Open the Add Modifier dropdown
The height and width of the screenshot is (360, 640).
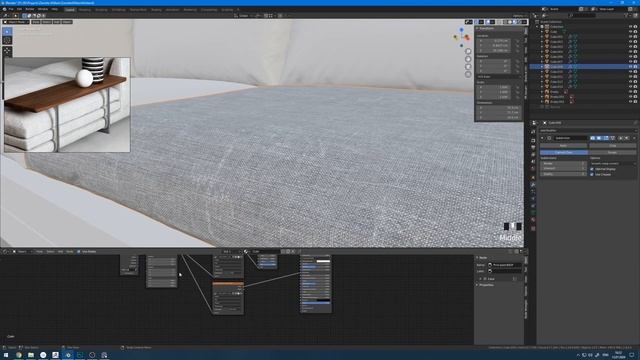[587, 131]
